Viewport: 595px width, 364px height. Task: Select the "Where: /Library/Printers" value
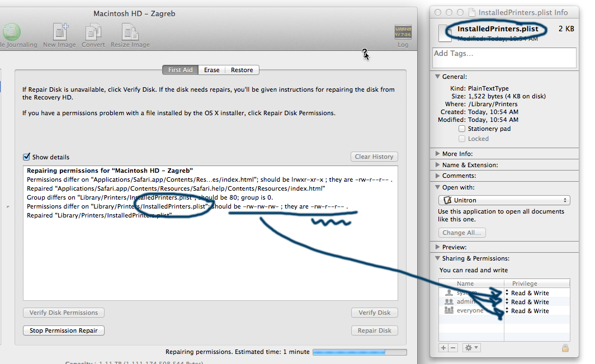click(493, 104)
